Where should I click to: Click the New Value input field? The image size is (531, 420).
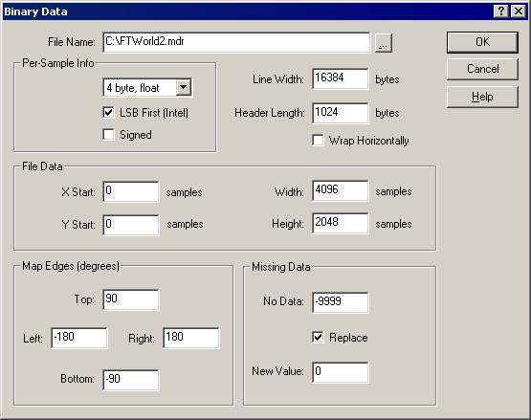(x=340, y=372)
